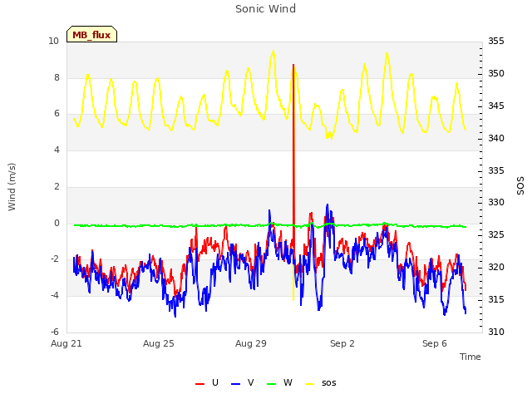Click the green W legend color marker

[x=272, y=384]
